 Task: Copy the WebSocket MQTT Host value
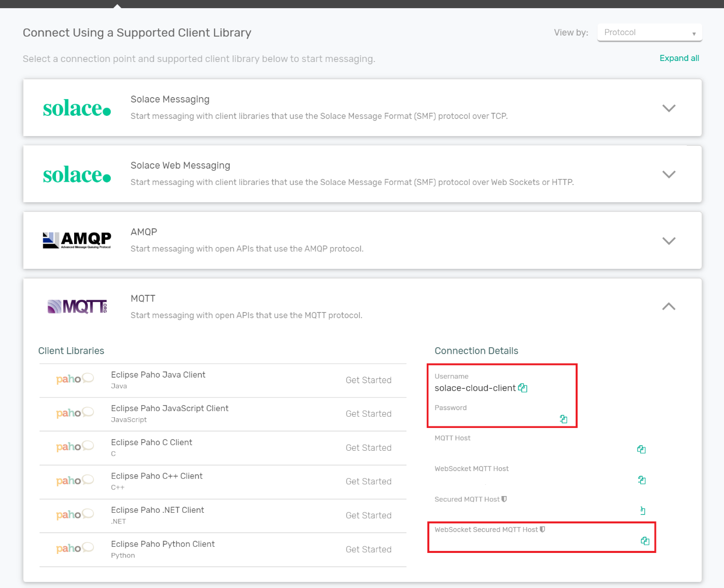642,480
